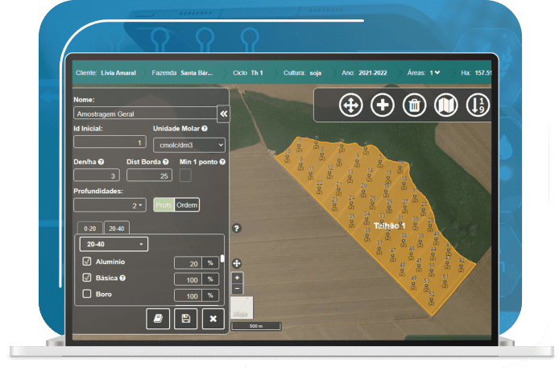The image size is (559, 392).
Task: Switch to the 0-20 depth tab
Action: click(x=90, y=229)
